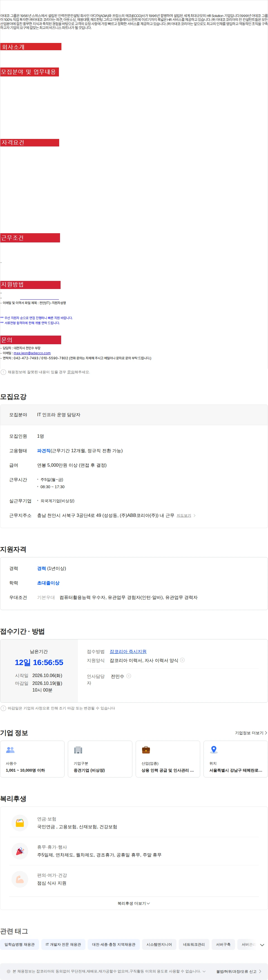This screenshot has height=980, width=268.
Task: Click the party icon for 휴무·휴가·행사
Action: tap(20, 851)
